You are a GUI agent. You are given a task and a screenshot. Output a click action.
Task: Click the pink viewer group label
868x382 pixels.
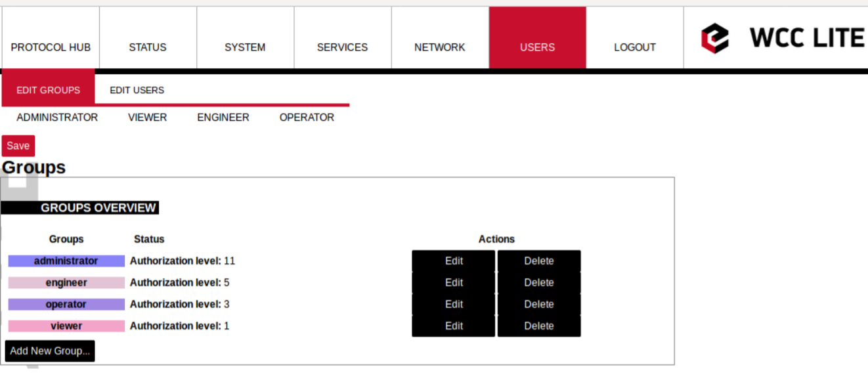click(66, 326)
